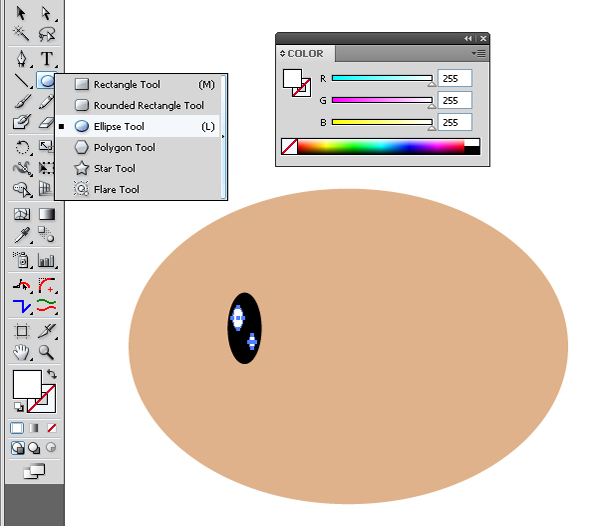Image resolution: width=600 pixels, height=526 pixels.
Task: Enable Draw Inside mode
Action: tap(51, 447)
